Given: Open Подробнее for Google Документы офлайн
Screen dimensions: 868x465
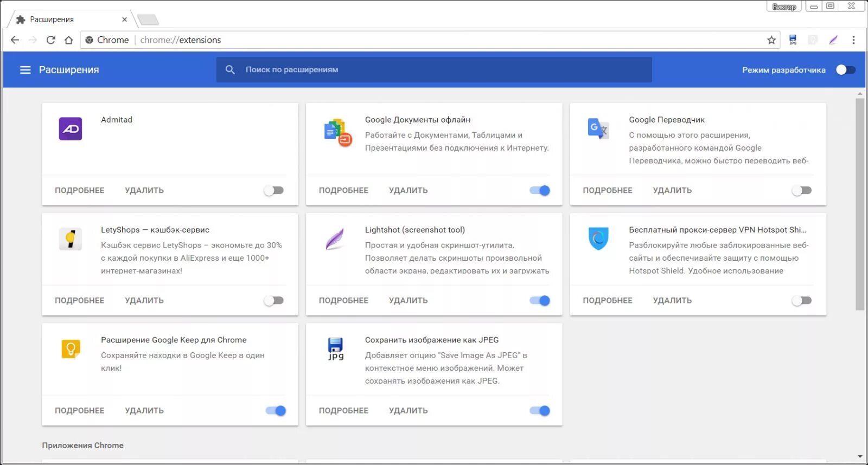Looking at the screenshot, I should pos(343,190).
